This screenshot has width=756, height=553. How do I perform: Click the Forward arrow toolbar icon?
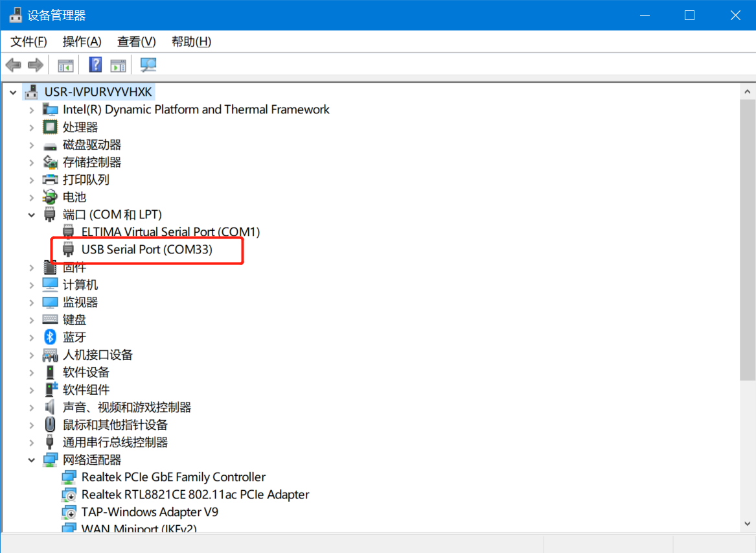click(36, 65)
